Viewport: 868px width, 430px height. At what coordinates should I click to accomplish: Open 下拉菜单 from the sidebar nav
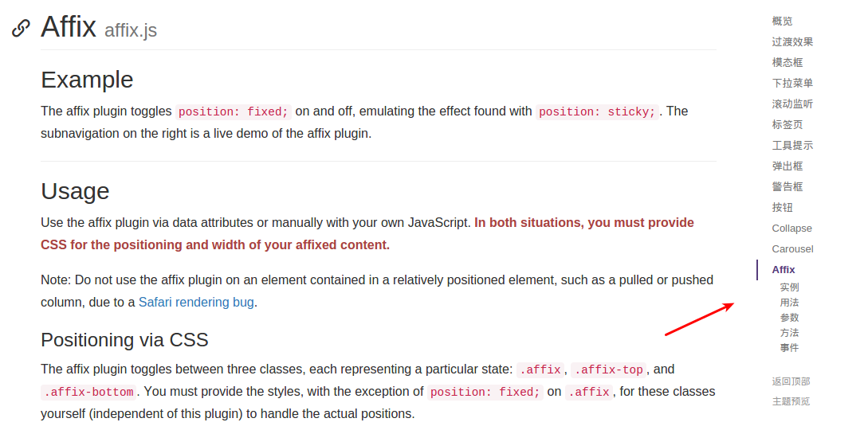point(792,84)
